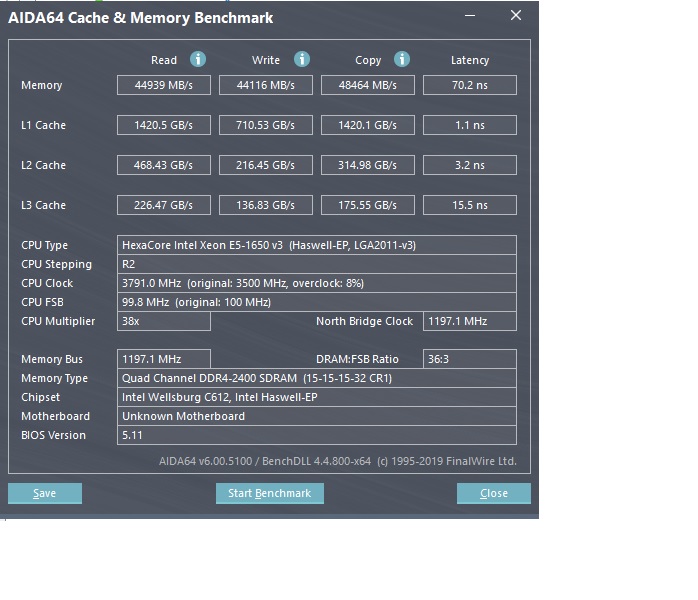Viewport: 698px width, 600px height.
Task: Click the Read info icon
Action: pos(198,59)
